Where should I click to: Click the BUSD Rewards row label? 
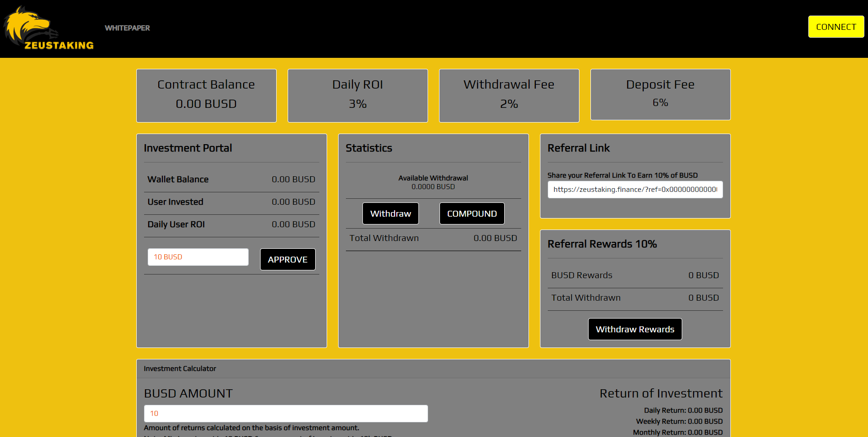tap(582, 275)
